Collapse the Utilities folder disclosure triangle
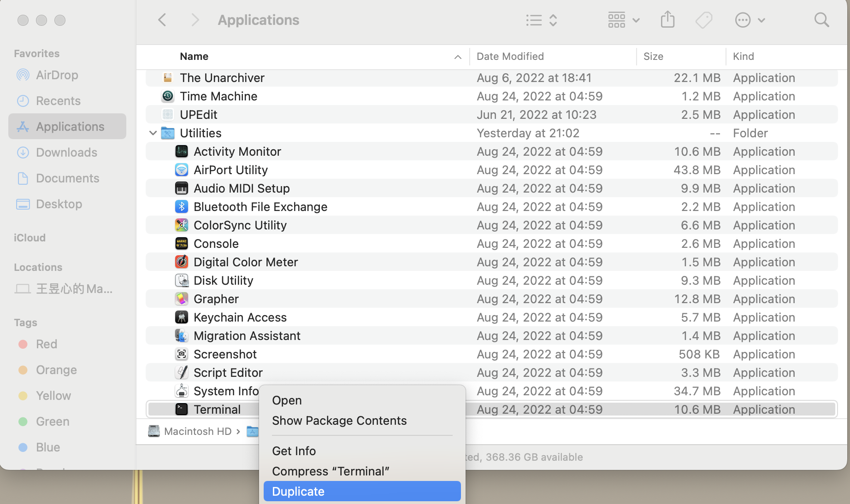 153,133
